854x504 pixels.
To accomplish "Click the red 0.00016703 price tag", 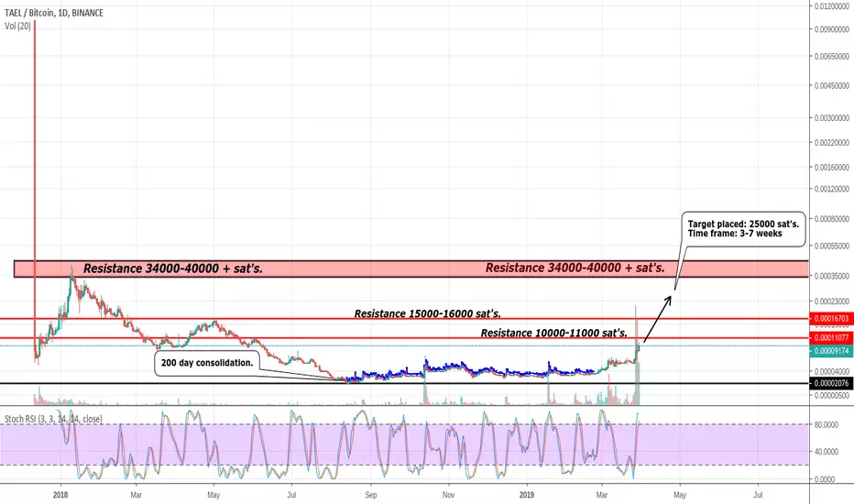I will [x=832, y=318].
